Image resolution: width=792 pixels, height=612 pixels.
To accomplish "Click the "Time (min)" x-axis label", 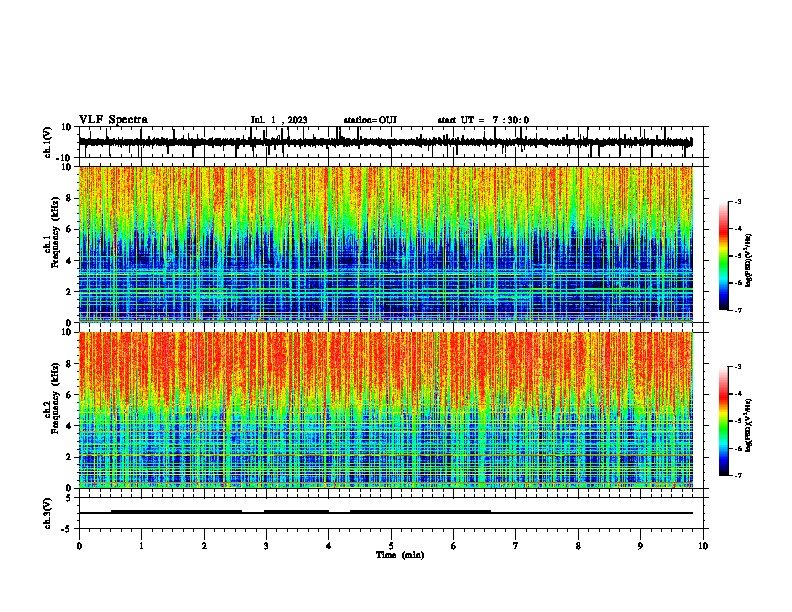I will click(400, 555).
